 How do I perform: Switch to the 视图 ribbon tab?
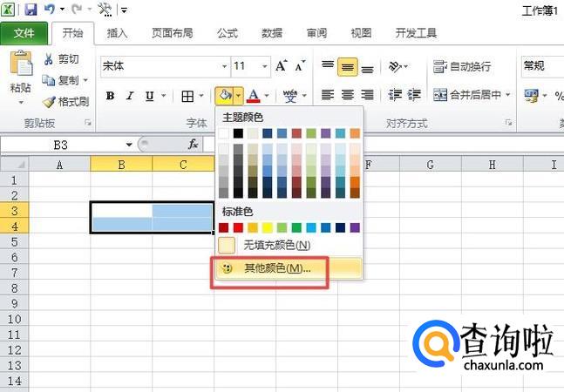[361, 33]
